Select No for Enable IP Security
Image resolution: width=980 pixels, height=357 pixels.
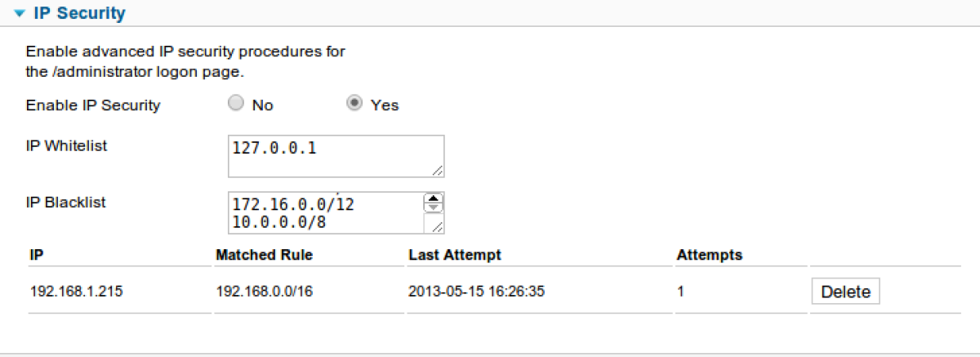(x=236, y=104)
